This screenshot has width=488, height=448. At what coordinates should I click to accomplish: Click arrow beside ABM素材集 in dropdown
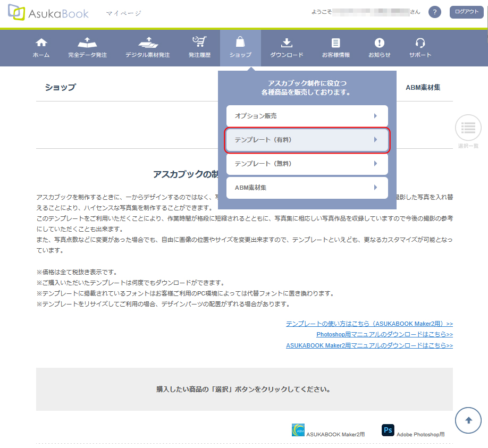coord(375,188)
